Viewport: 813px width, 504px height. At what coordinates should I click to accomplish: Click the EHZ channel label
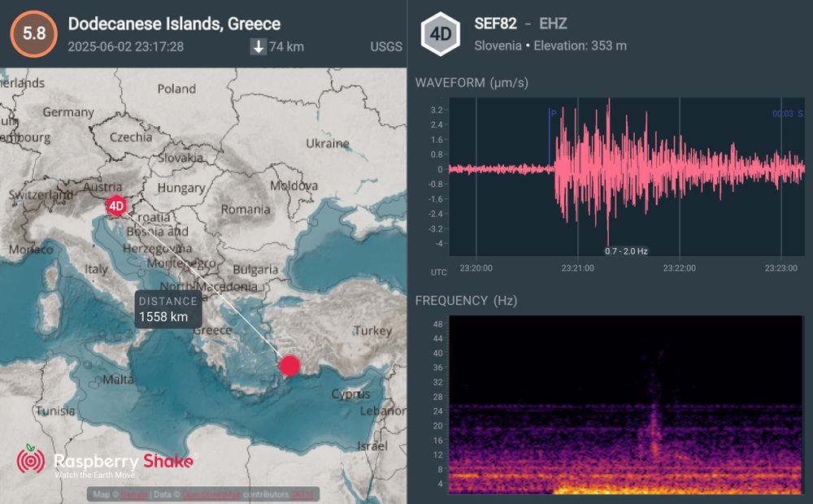tap(553, 24)
